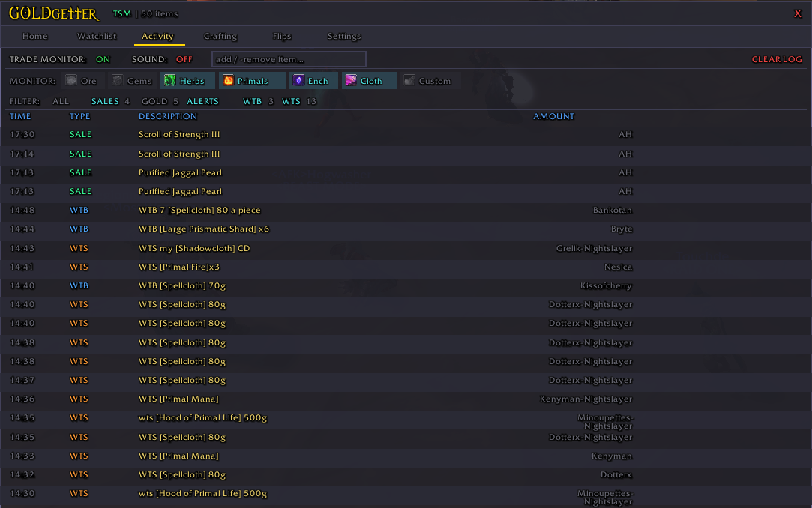Open the Crafting tab
This screenshot has height=508, width=812.
(x=220, y=36)
